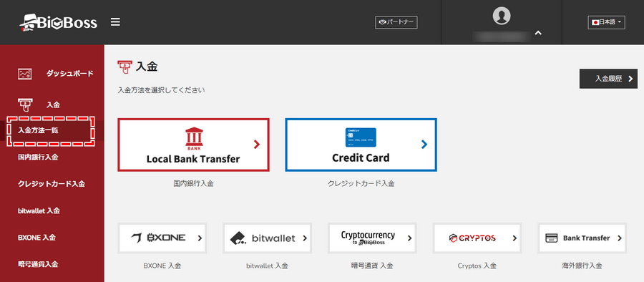
Task: Select the BXONE deposit tile
Action: tap(162, 238)
